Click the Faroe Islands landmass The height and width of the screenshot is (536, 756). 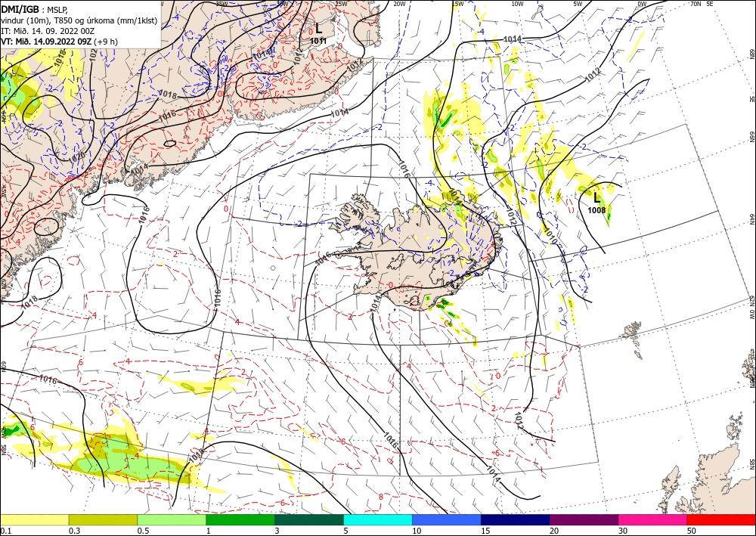[631, 331]
